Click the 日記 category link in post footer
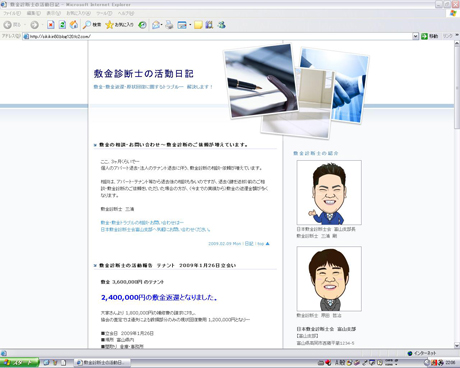 point(249,244)
